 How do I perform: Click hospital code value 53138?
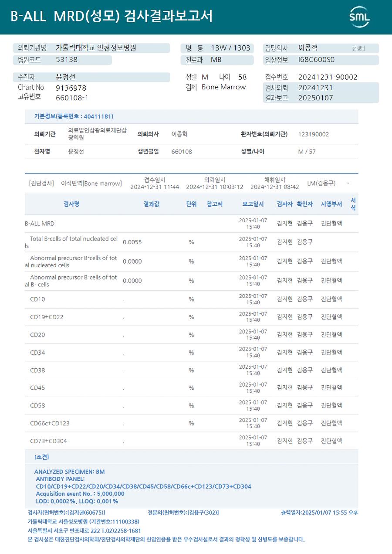(x=67, y=60)
